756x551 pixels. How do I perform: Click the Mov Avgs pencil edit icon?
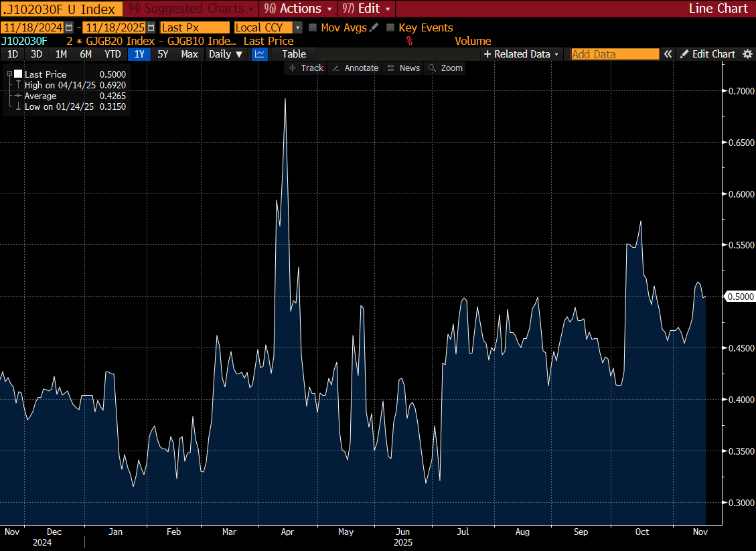tap(374, 27)
